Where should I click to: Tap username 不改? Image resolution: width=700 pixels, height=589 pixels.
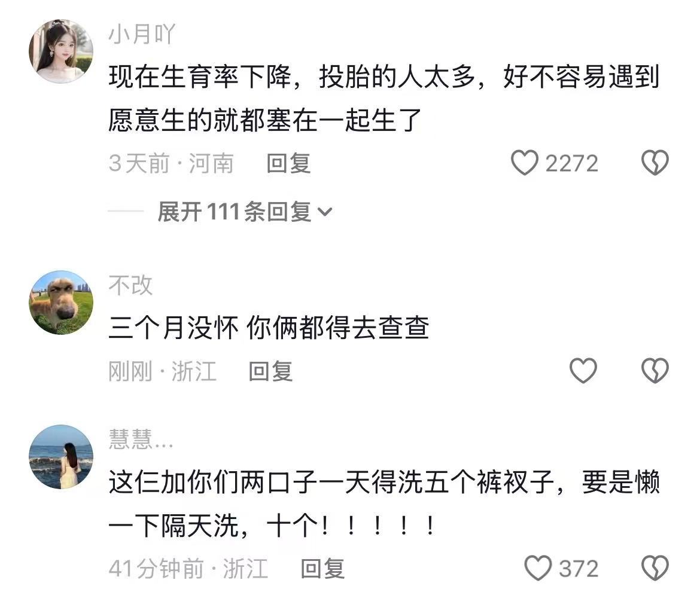[x=130, y=286]
